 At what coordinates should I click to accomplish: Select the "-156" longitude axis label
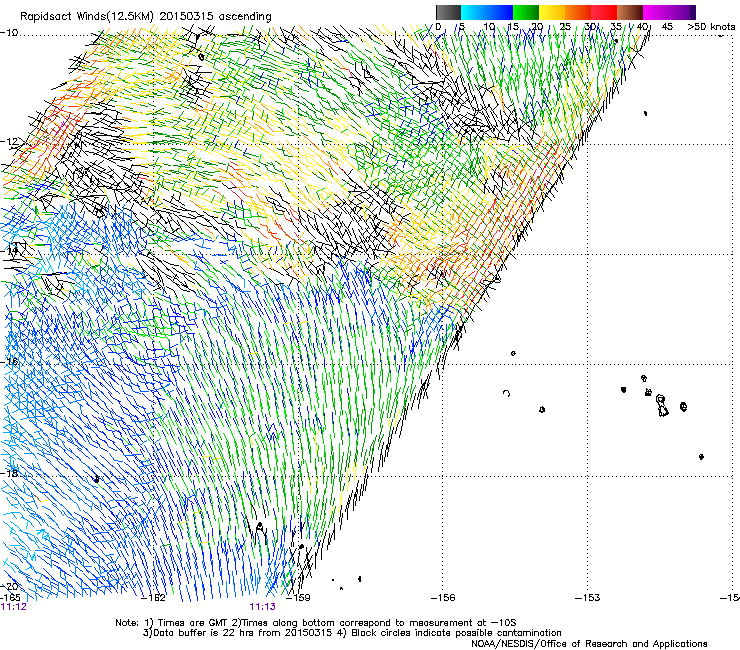[x=443, y=598]
